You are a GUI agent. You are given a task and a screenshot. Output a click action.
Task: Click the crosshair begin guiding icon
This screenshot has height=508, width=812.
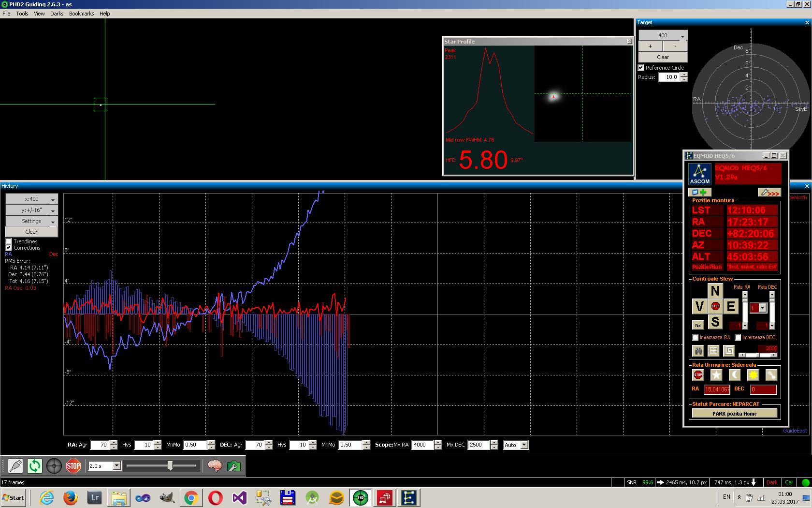(x=54, y=466)
